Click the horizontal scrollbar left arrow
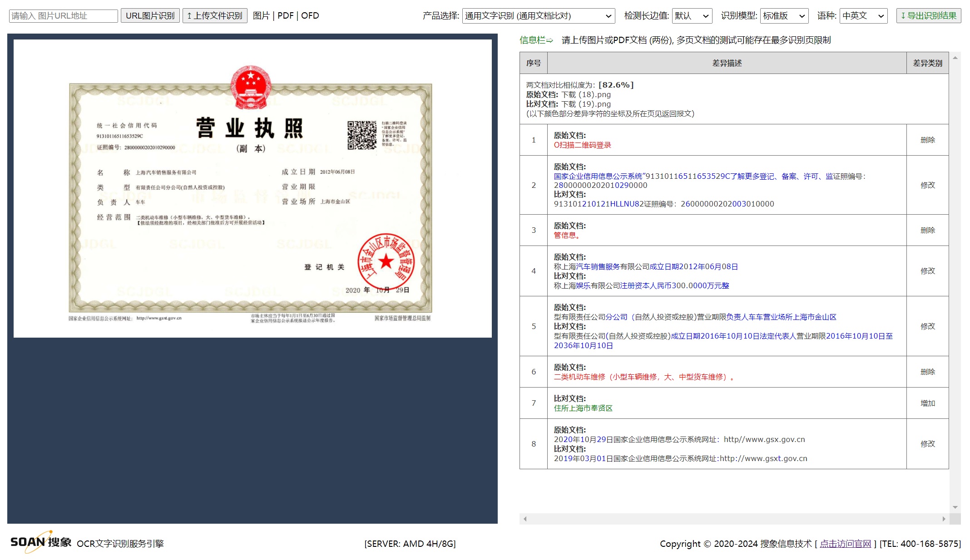This screenshot has width=970, height=560. (x=525, y=519)
